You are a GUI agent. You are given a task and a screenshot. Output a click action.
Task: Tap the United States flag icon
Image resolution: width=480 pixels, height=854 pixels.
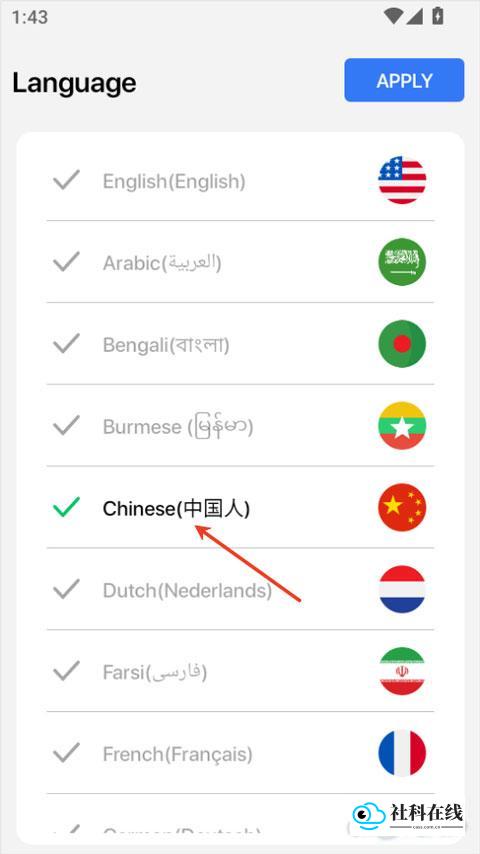(402, 180)
